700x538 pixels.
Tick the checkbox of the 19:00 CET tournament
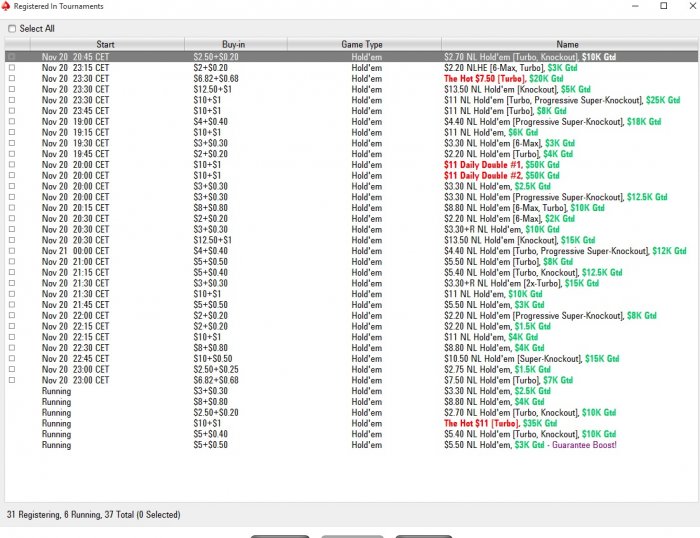point(12,121)
